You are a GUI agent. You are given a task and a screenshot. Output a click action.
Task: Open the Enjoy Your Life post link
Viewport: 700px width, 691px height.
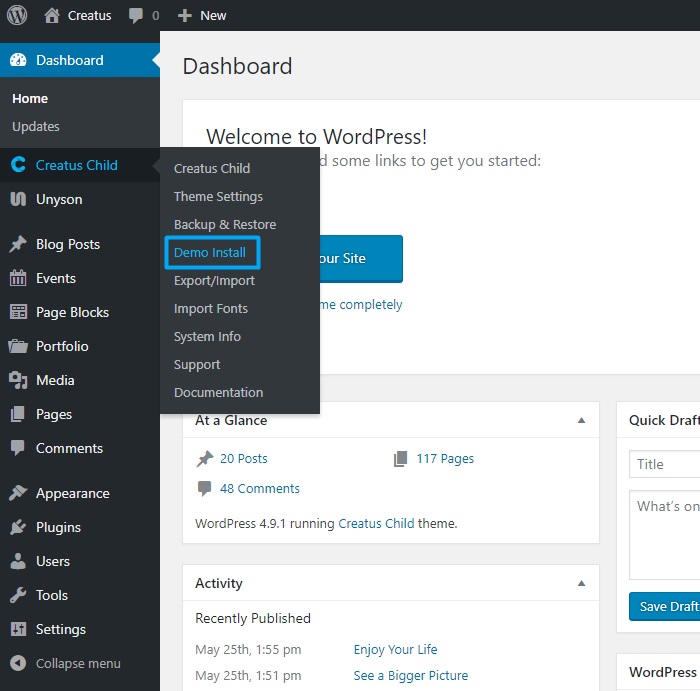tap(396, 649)
